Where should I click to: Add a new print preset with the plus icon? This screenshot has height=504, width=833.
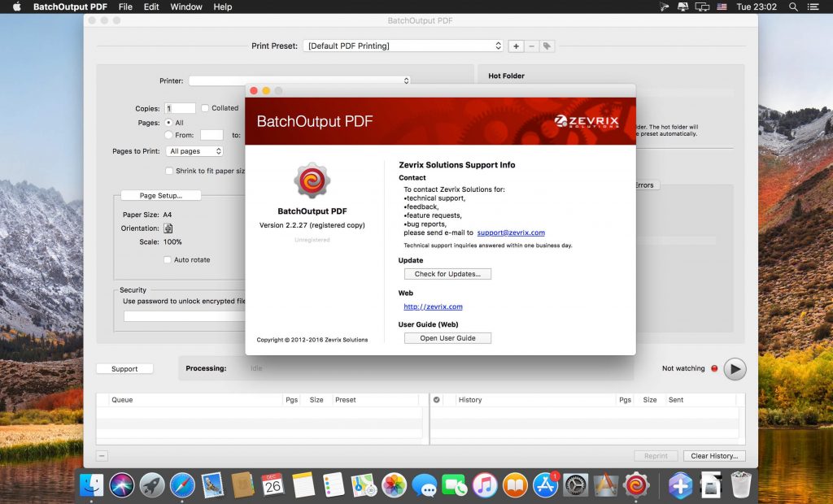(516, 46)
